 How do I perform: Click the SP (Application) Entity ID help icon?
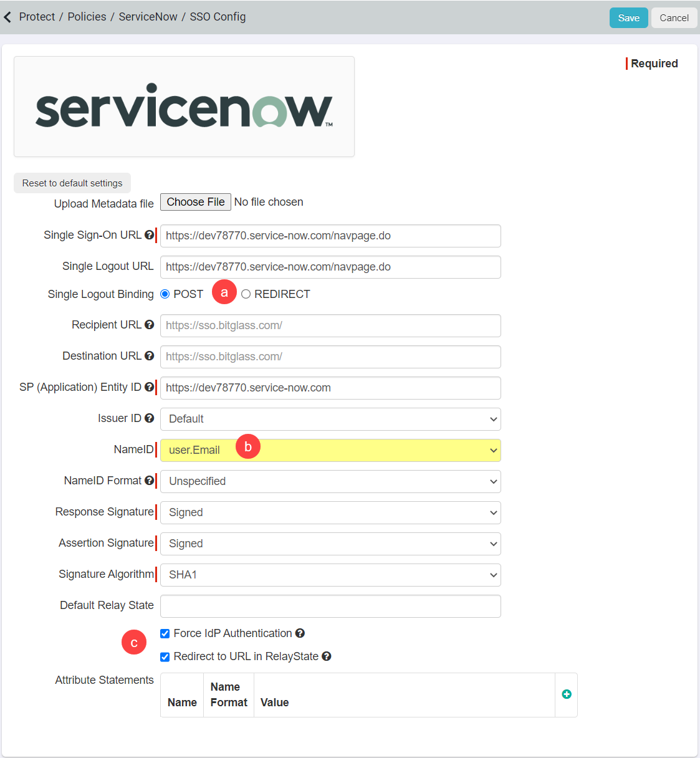150,386
